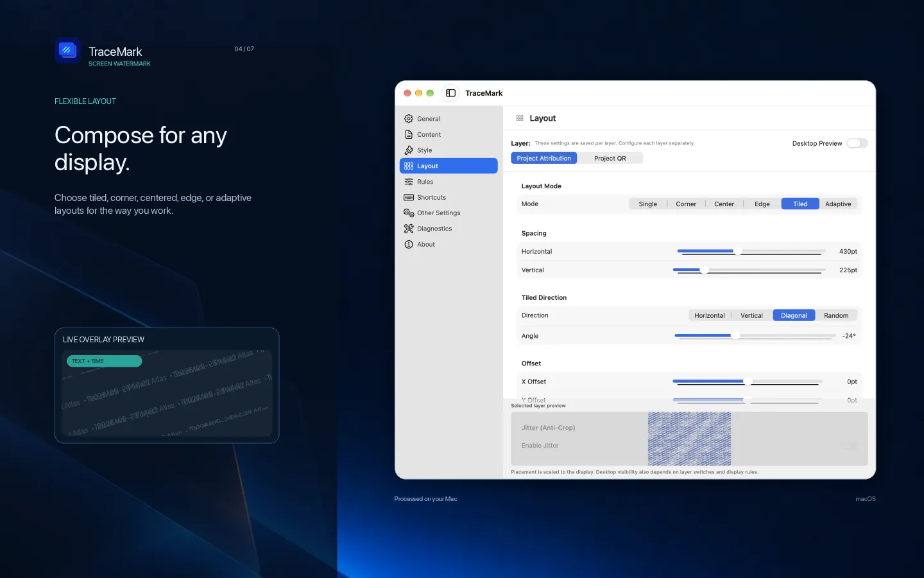Open the Content settings section
The image size is (924, 578).
[x=449, y=134]
